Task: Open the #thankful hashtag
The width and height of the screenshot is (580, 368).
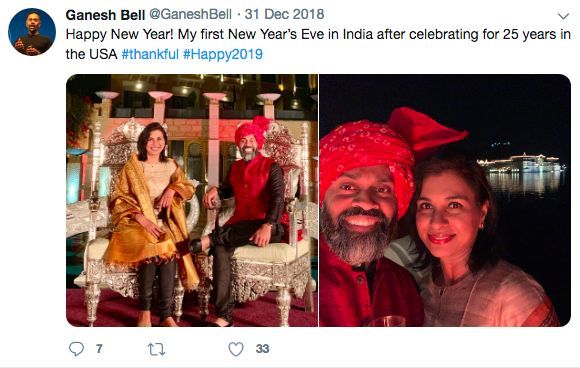Action: 150,54
